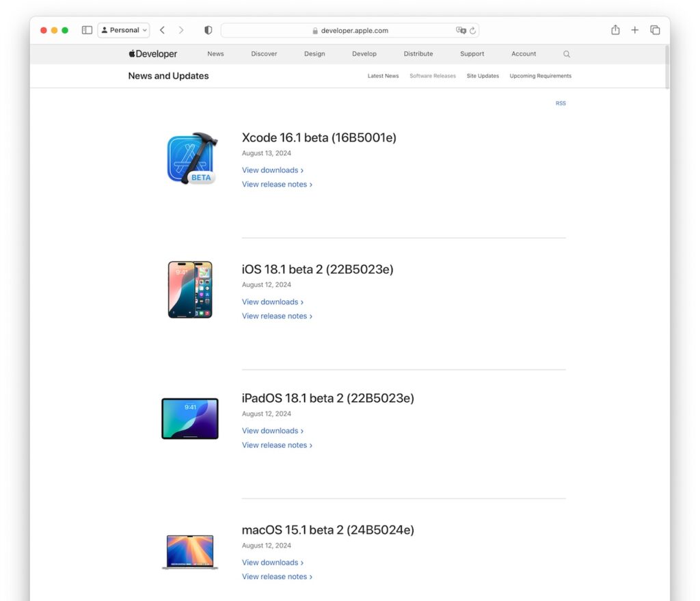Click the Share icon in Safari toolbar

point(615,30)
